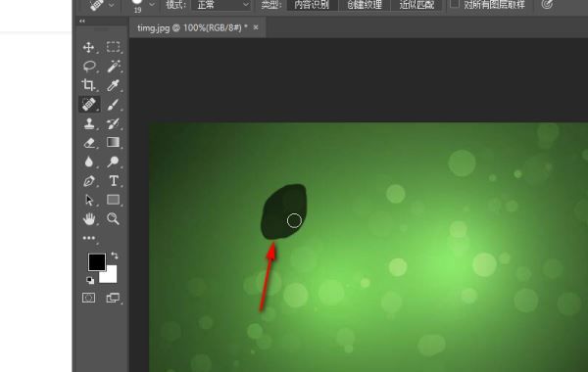Swap foreground and background colors
Viewport: 588px width, 372px height.
pyautogui.click(x=115, y=256)
